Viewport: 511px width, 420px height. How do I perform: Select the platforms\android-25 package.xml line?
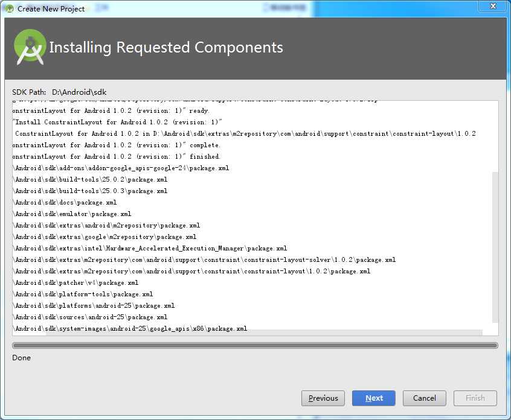[x=94, y=306]
